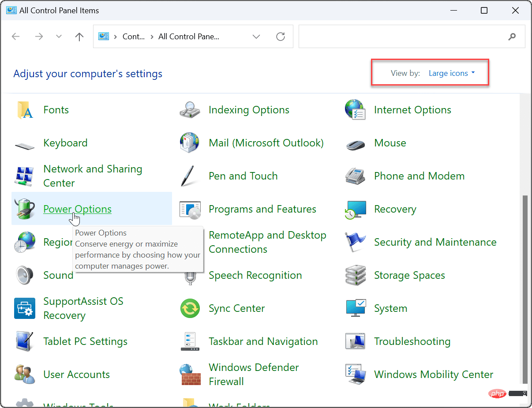Open the Windows Defender Firewall brick-wall icon
The width and height of the screenshot is (532, 408).
click(190, 374)
